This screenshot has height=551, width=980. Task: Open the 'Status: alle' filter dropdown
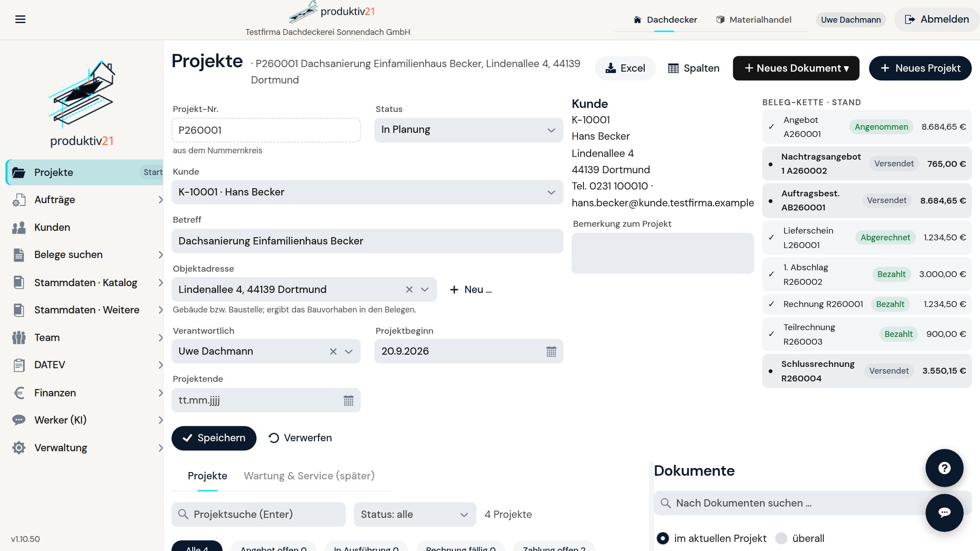coord(415,514)
